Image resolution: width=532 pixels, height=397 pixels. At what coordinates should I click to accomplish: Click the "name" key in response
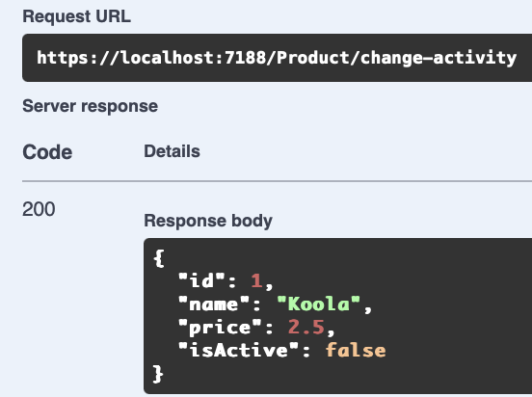coord(214,304)
